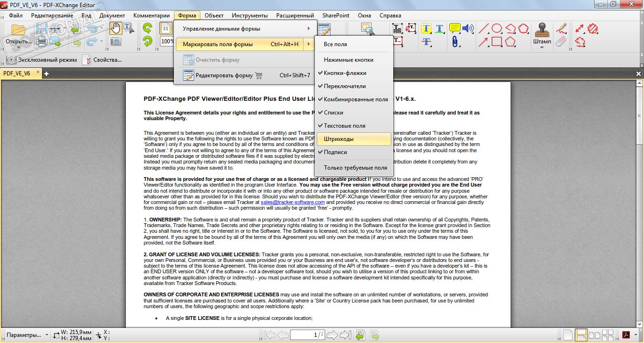Image resolution: width=644 pixels, height=343 pixels.
Task: Select the Sound annotation speaker icon
Action: click(468, 28)
